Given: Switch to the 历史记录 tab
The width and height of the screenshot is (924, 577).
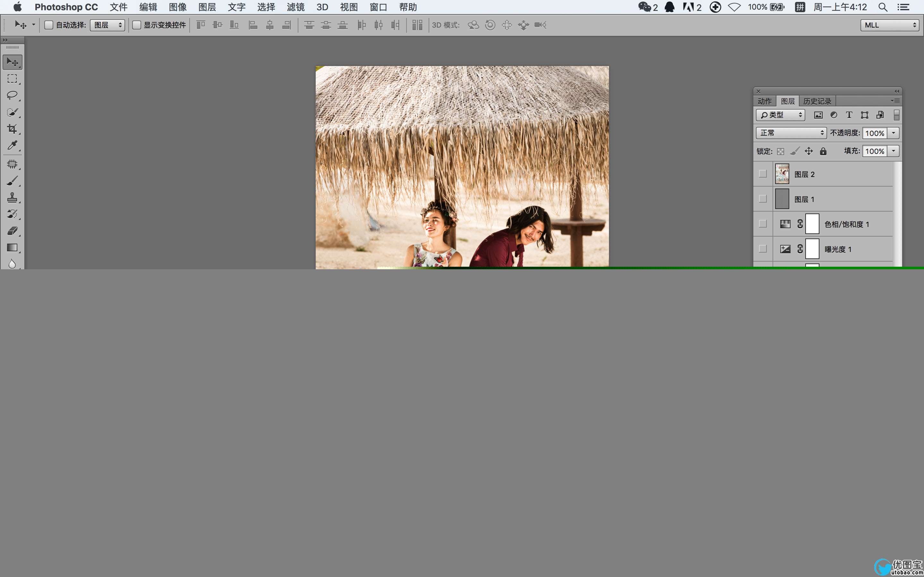Looking at the screenshot, I should coord(817,101).
